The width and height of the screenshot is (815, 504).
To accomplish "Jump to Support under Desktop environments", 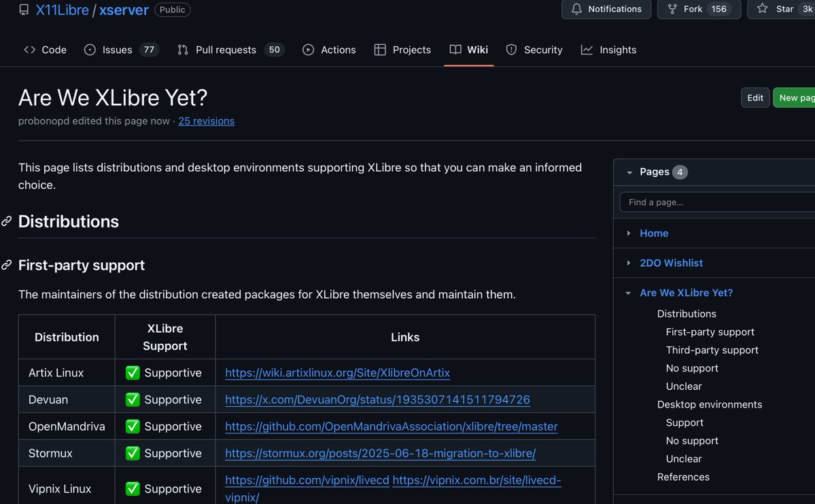I will point(684,423).
